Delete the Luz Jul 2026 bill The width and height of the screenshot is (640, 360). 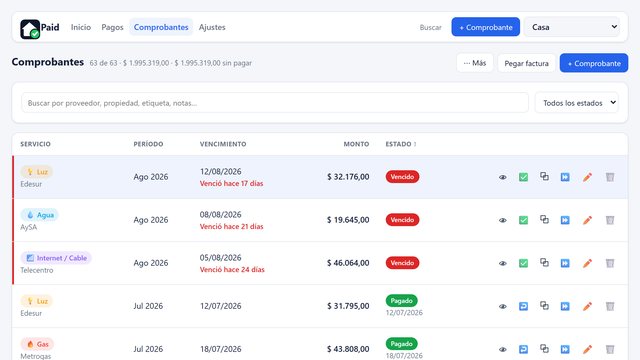610,306
